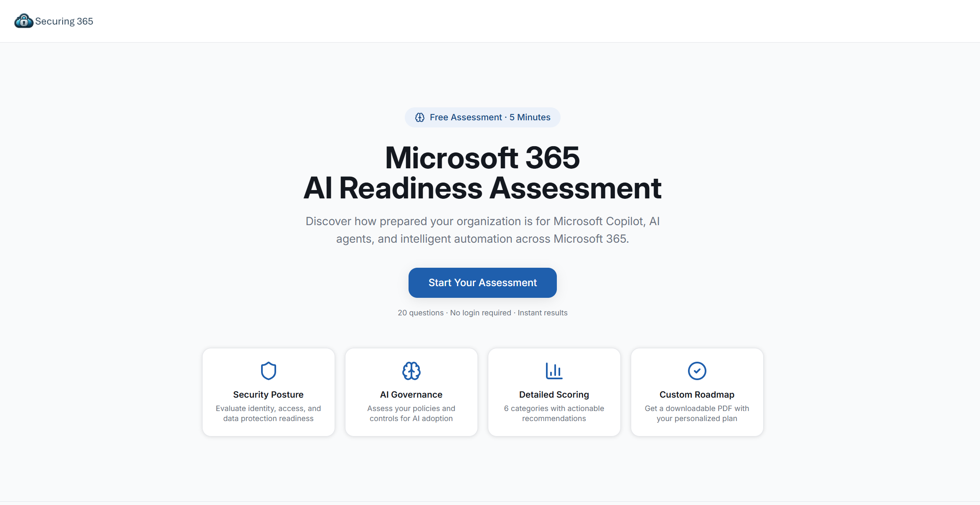Click the brain icon on AI Governance card
980x505 pixels.
(x=411, y=371)
